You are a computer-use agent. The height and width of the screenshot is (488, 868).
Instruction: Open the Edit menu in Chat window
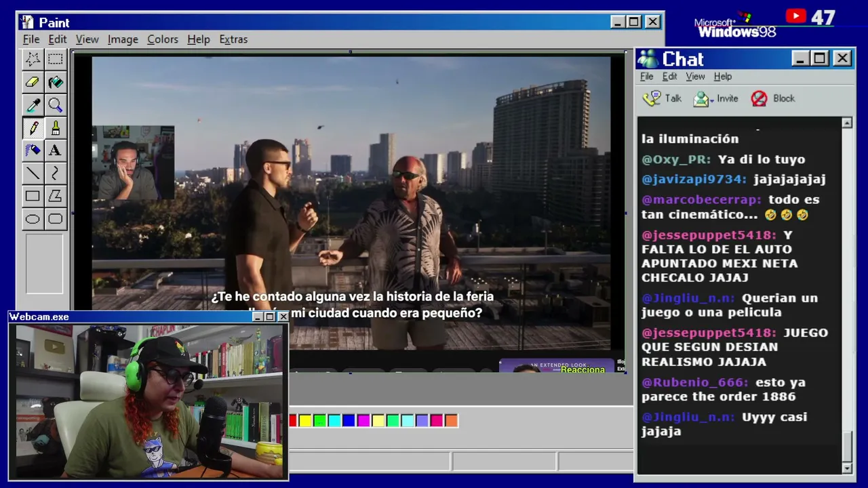pyautogui.click(x=670, y=77)
